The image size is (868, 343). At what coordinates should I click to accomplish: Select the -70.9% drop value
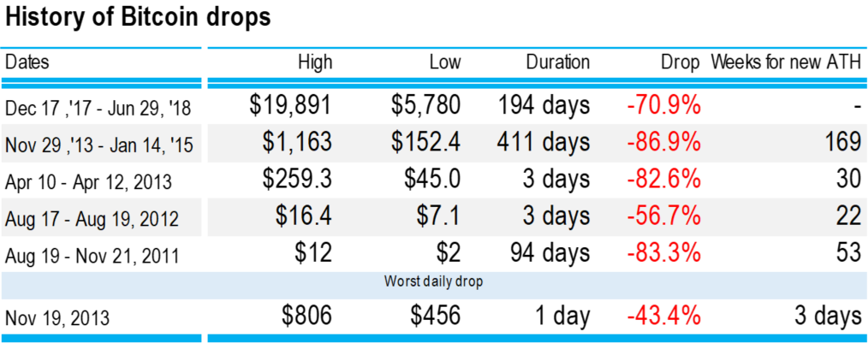click(x=663, y=106)
